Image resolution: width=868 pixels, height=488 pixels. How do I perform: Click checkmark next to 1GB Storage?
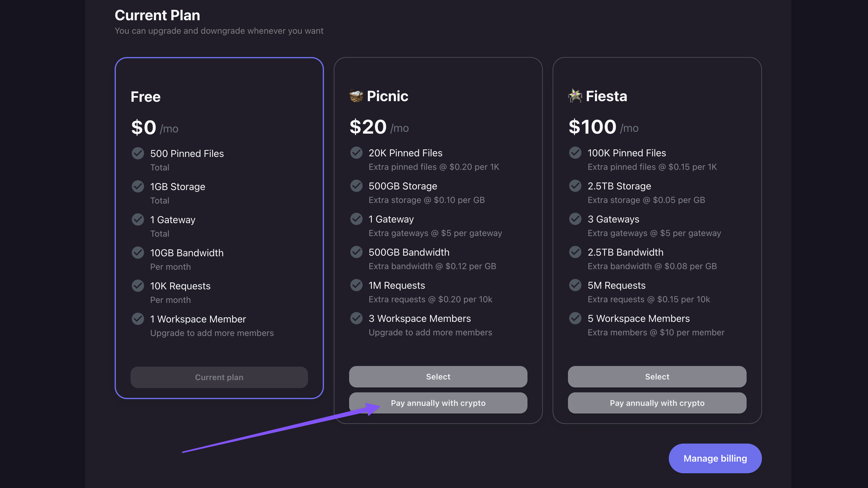138,186
